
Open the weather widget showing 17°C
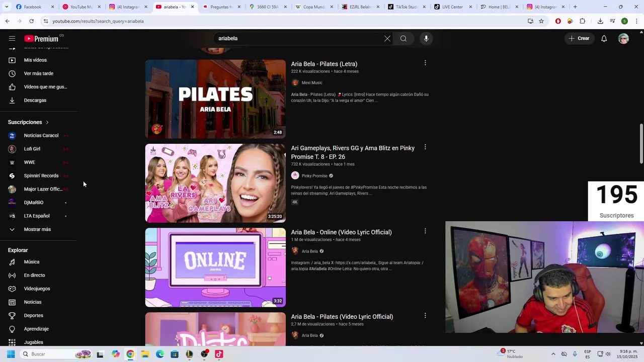(510, 354)
